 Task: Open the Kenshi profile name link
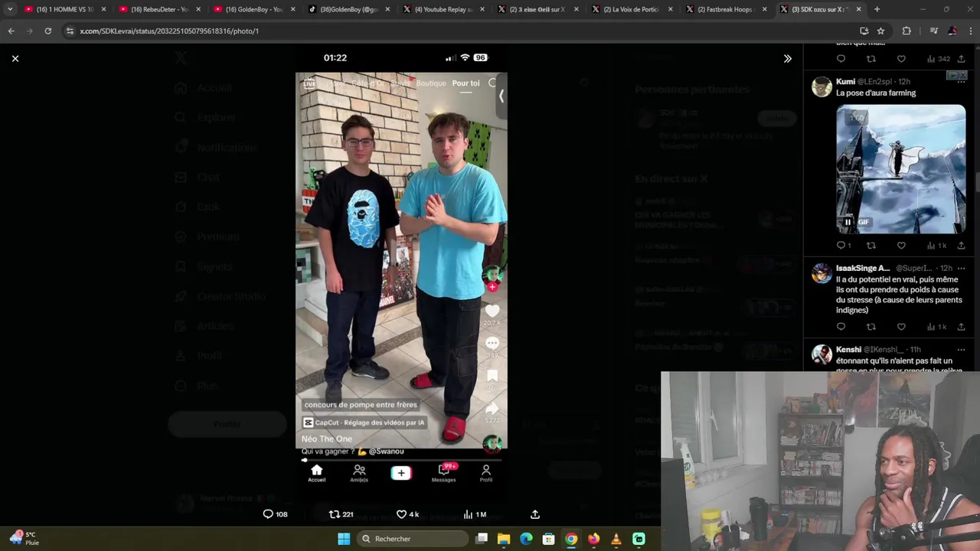pos(848,349)
